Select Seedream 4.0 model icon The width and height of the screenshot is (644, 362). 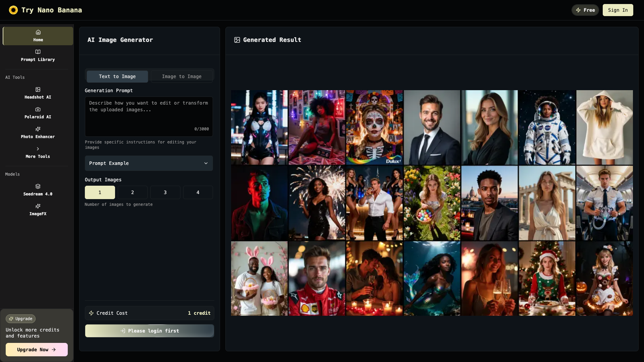pyautogui.click(x=38, y=186)
